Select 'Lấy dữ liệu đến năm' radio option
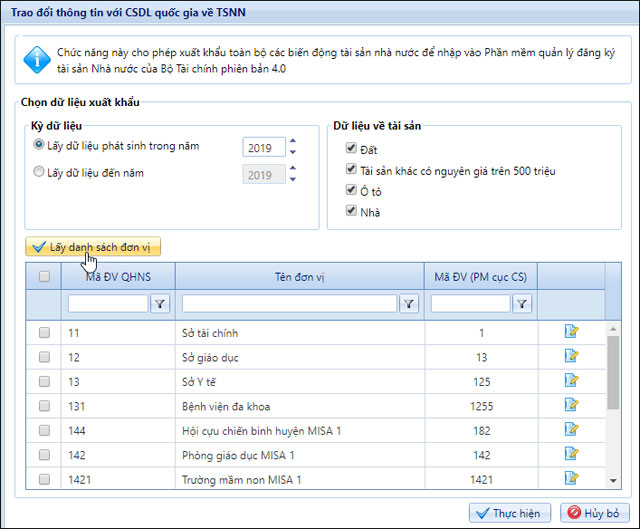This screenshot has width=640, height=529. pos(39,172)
